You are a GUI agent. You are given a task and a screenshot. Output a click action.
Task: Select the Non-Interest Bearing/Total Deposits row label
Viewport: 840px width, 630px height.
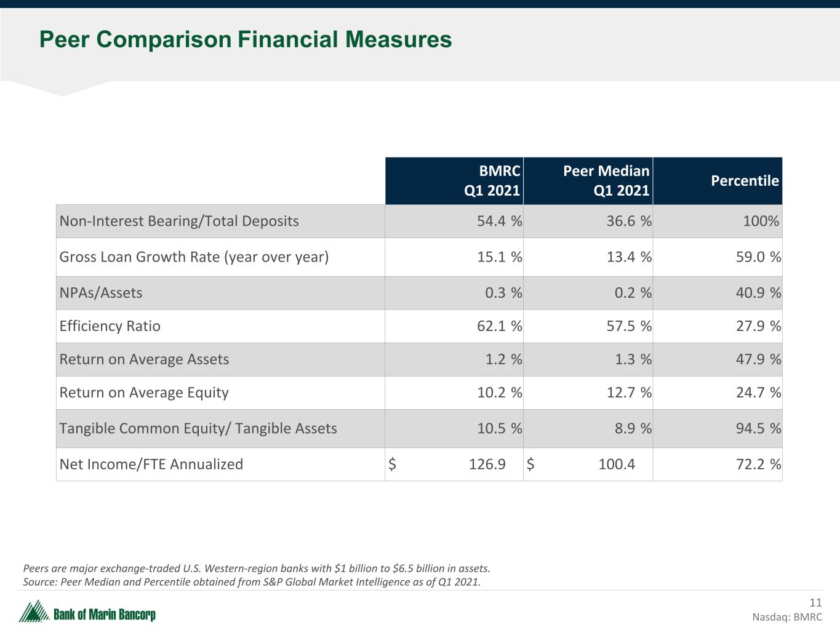coord(179,221)
